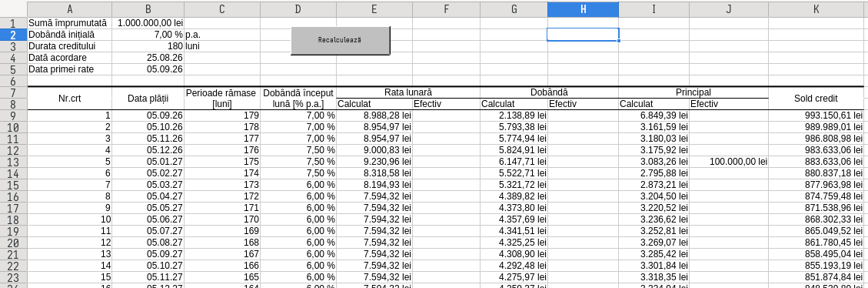The width and height of the screenshot is (868, 288).
Task: Select the 05.12.26 payment date cell
Action: pyautogui.click(x=148, y=150)
